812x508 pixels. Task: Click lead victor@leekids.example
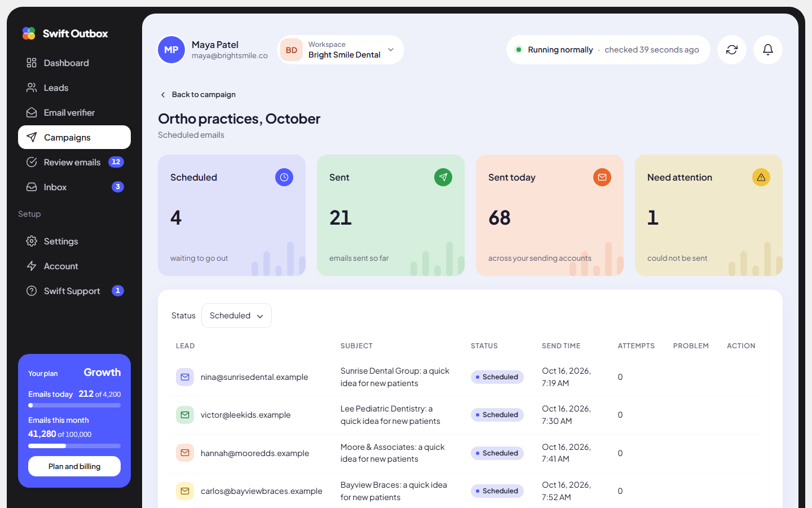(x=245, y=415)
